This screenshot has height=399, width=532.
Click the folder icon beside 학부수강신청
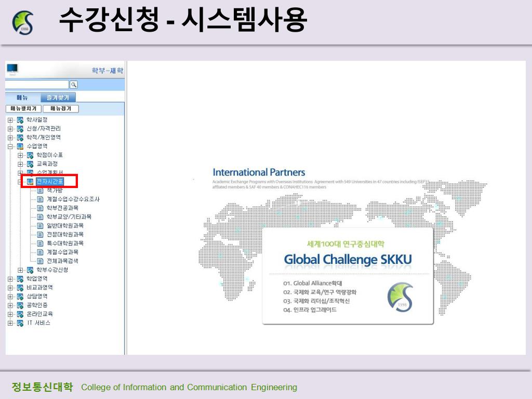click(x=30, y=270)
